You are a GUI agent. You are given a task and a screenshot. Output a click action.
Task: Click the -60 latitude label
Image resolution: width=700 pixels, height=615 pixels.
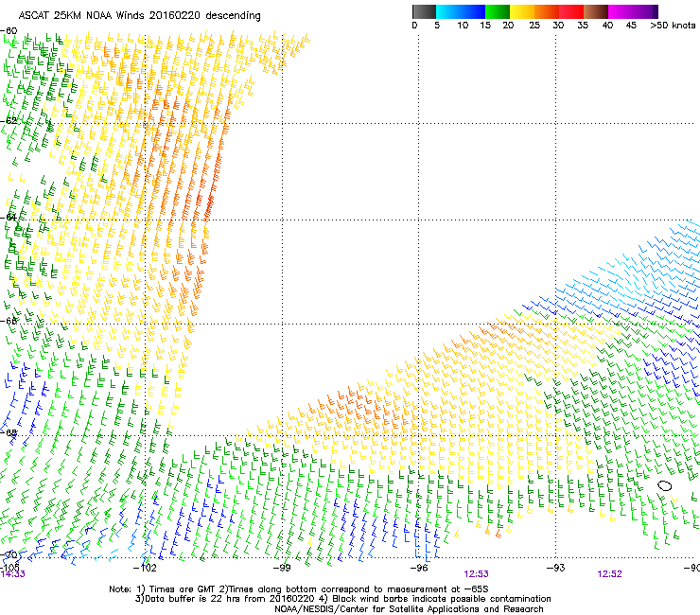point(9,31)
